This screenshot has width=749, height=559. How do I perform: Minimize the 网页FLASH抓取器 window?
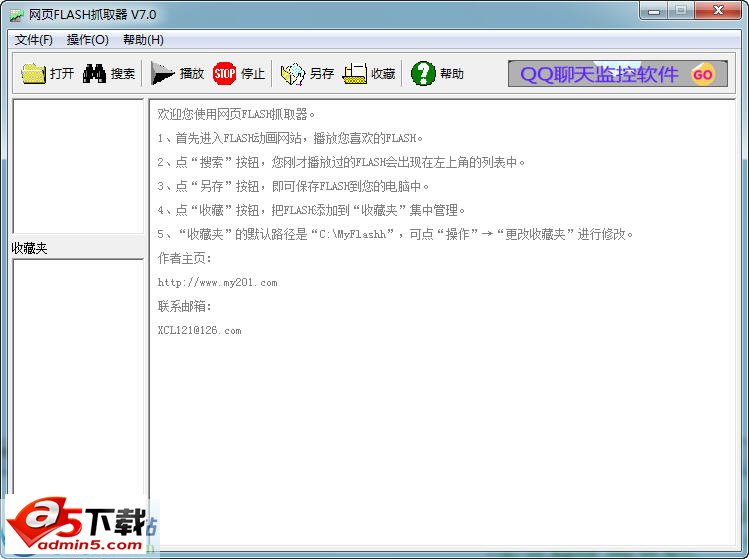[654, 11]
